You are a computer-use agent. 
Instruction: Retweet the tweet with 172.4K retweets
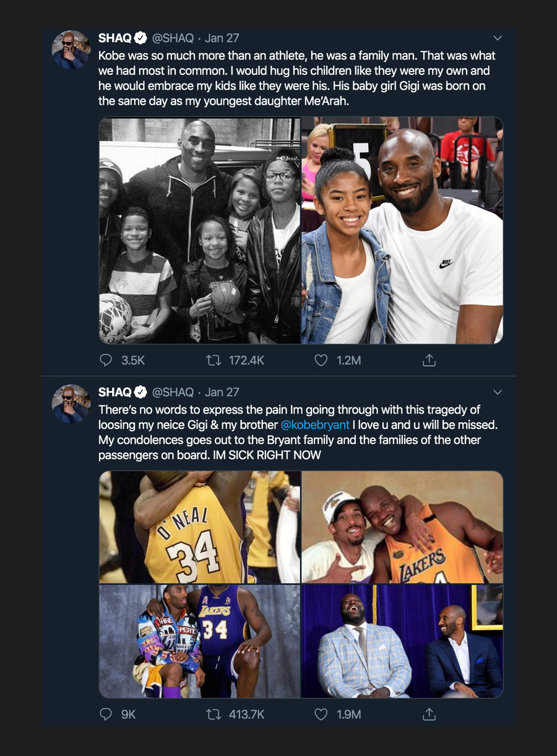click(x=214, y=360)
